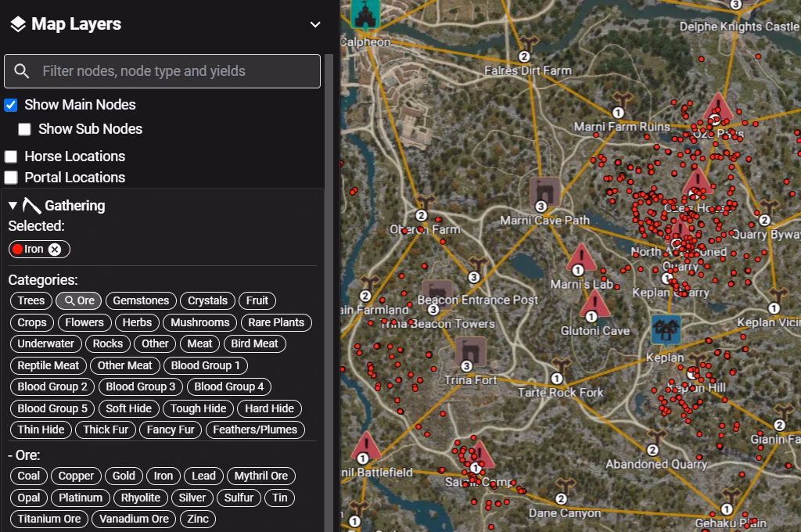Select the Bird Meat category
801x532 pixels.
254,343
